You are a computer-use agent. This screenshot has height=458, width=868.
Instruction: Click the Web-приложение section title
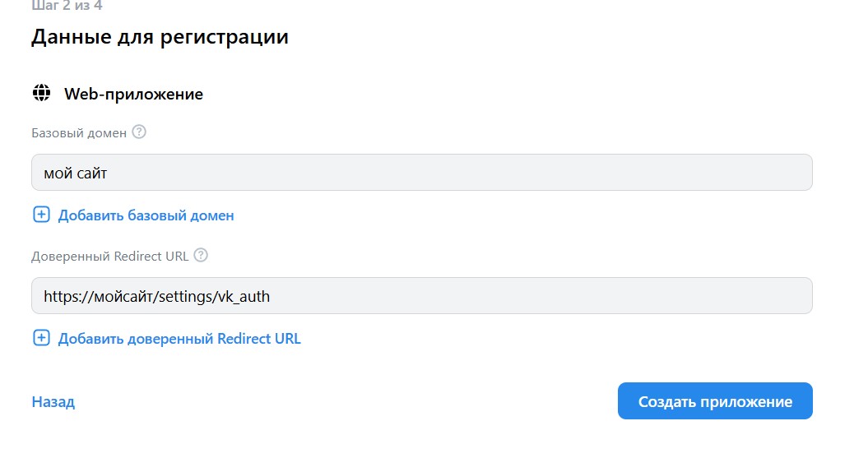click(x=133, y=94)
